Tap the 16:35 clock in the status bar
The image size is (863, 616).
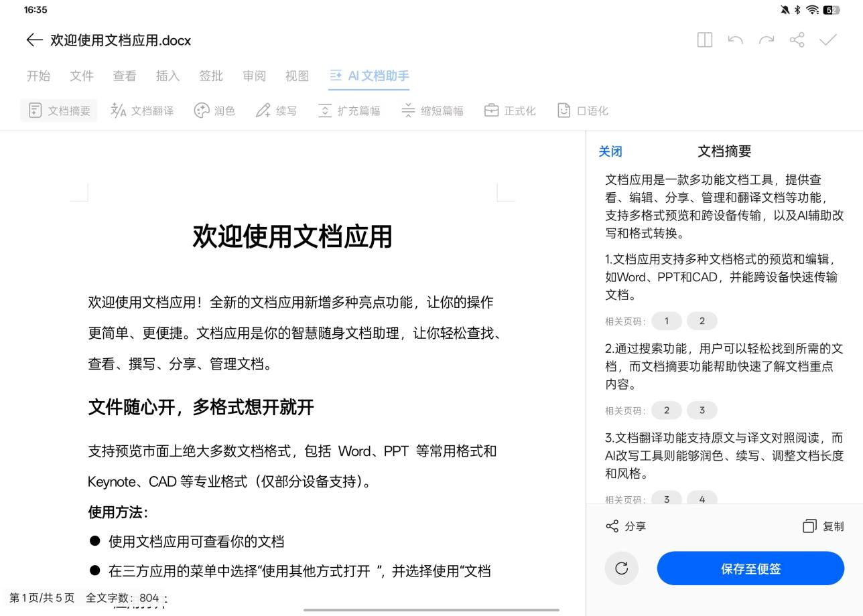click(x=36, y=10)
